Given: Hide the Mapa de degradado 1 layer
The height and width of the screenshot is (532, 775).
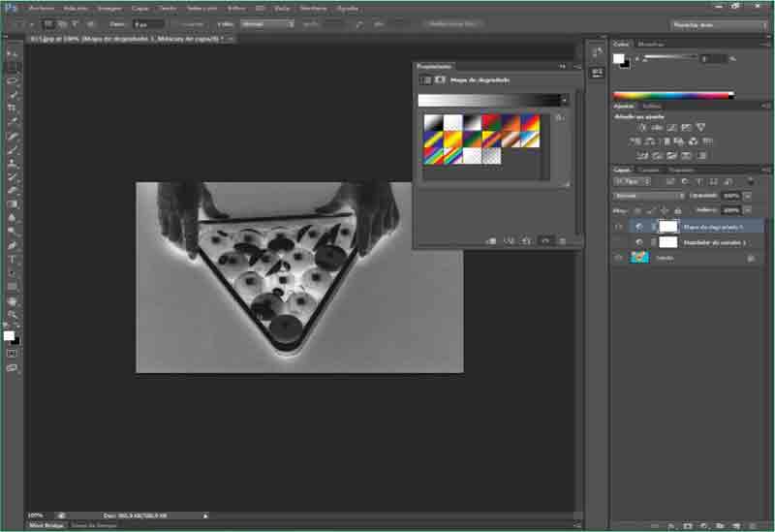Looking at the screenshot, I should 619,226.
